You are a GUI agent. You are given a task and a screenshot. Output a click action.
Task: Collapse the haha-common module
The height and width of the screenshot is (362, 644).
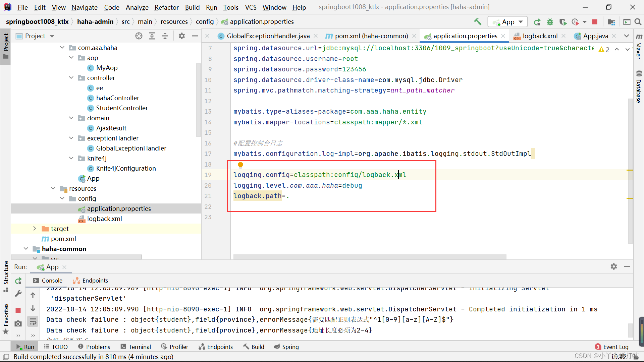pos(26,249)
